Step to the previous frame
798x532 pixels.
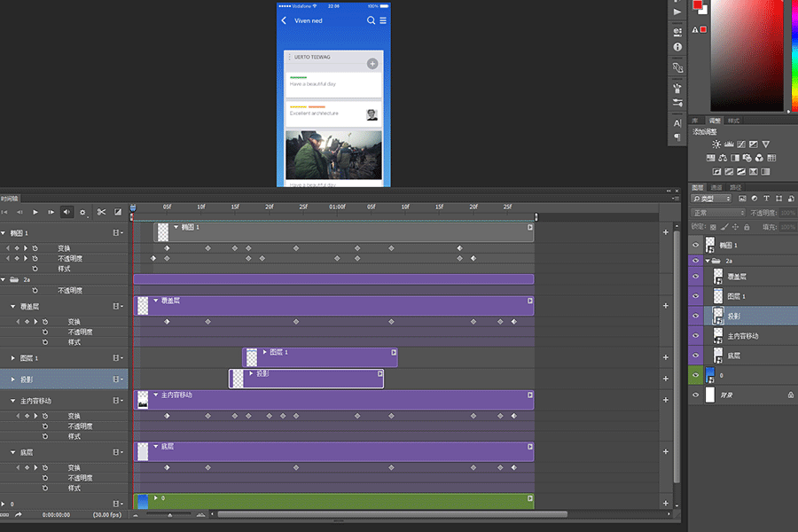point(20,212)
